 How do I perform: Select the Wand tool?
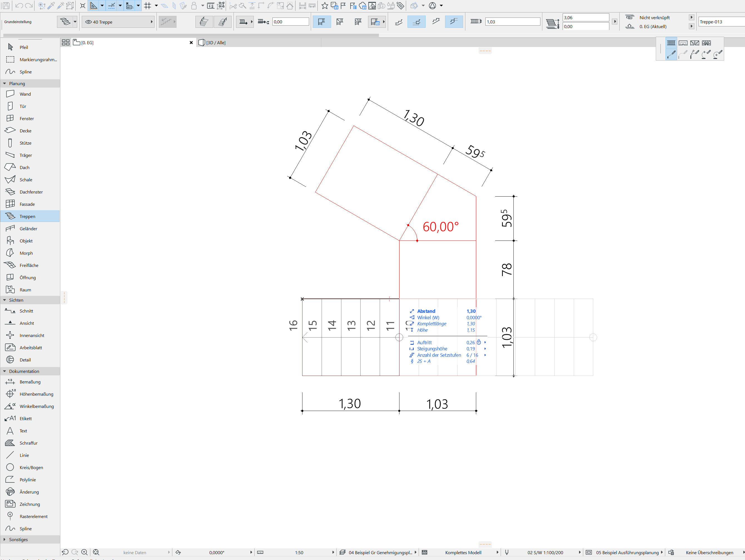coord(25,94)
